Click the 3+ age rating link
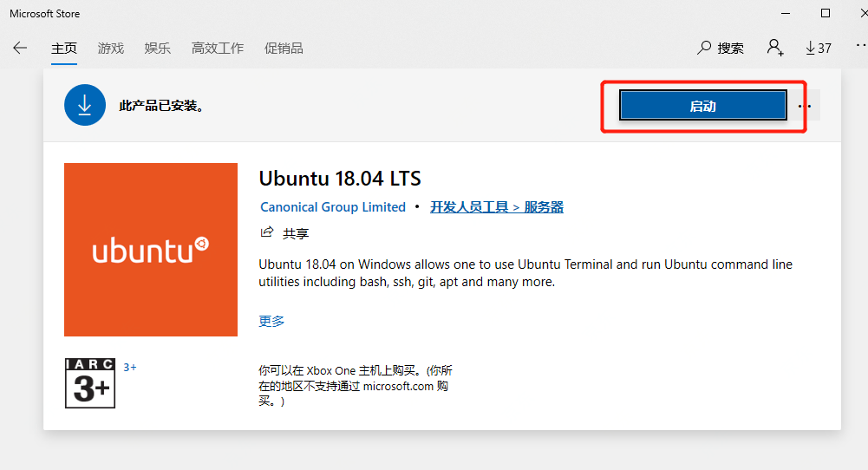 click(x=129, y=367)
